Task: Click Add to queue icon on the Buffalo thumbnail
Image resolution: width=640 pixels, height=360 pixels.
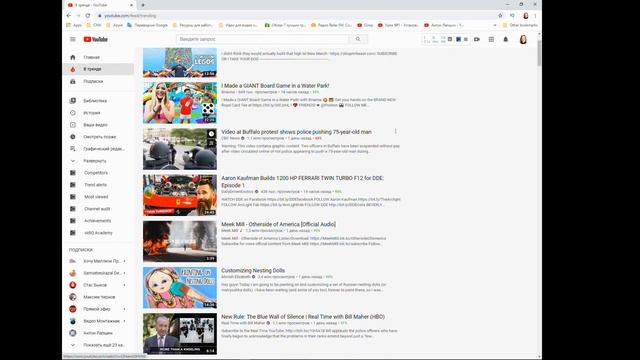Action: [x=211, y=143]
